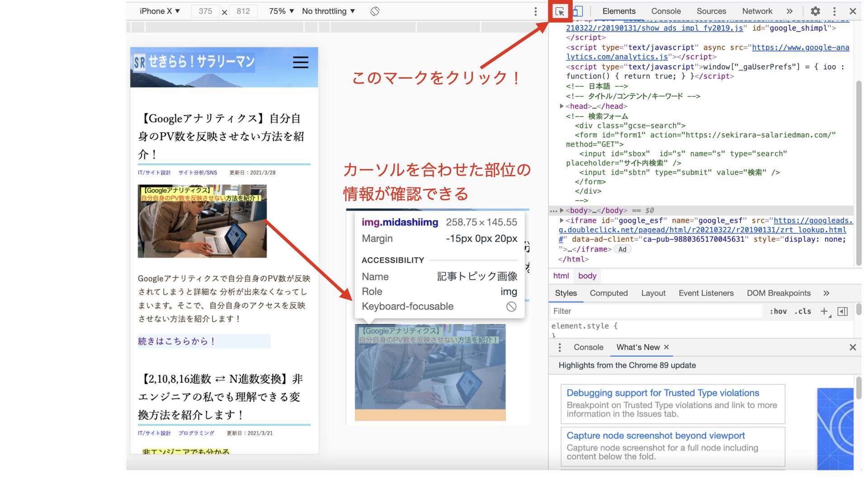Open the No throttling dropdown
The width and height of the screenshot is (868, 488).
[x=329, y=11]
